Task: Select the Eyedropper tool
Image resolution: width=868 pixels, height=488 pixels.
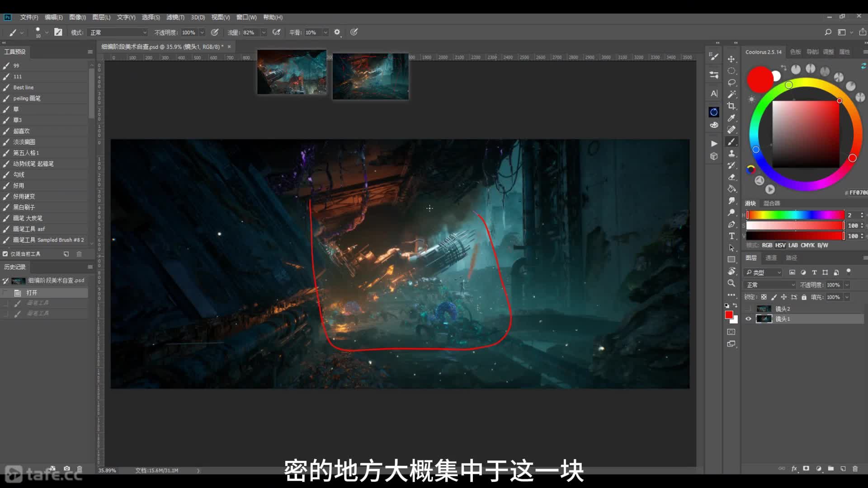Action: coord(731,118)
